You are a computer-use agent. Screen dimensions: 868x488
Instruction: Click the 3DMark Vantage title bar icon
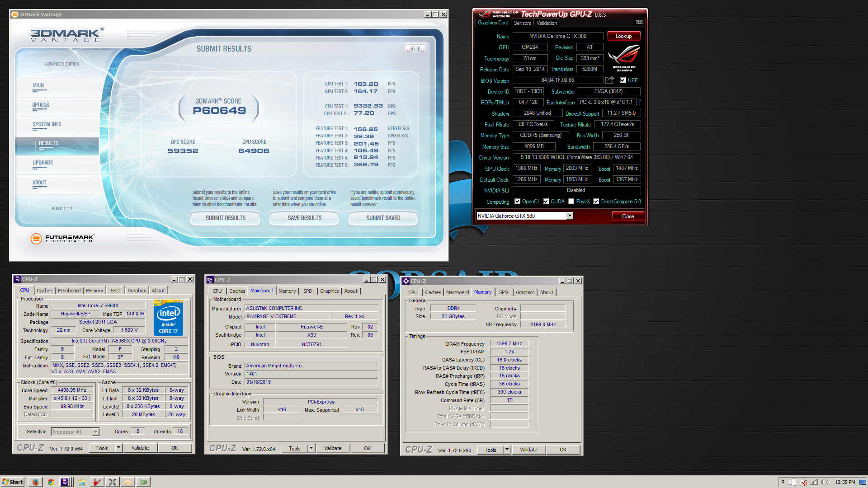pyautogui.click(x=15, y=14)
